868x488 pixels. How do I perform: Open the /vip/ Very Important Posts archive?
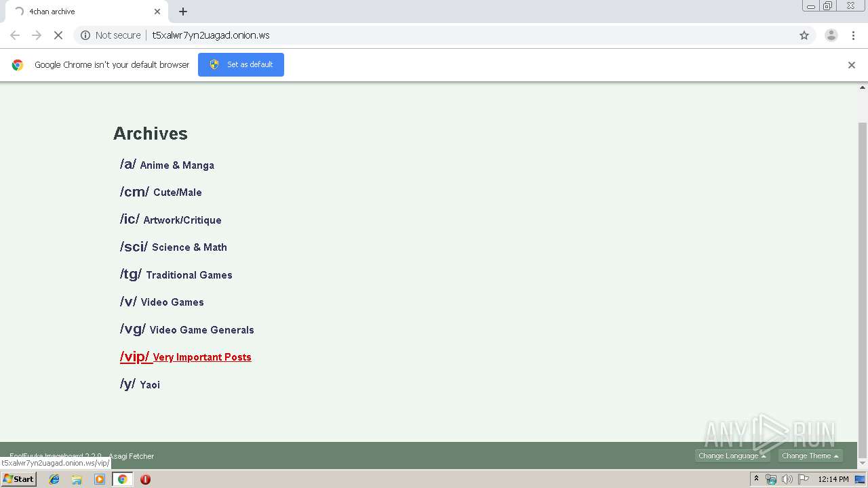[186, 357]
